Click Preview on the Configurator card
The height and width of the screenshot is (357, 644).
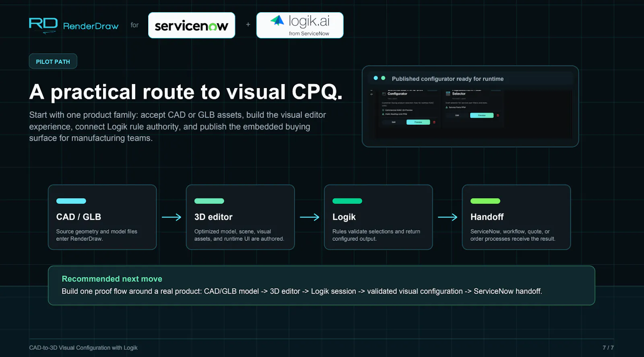[418, 122]
